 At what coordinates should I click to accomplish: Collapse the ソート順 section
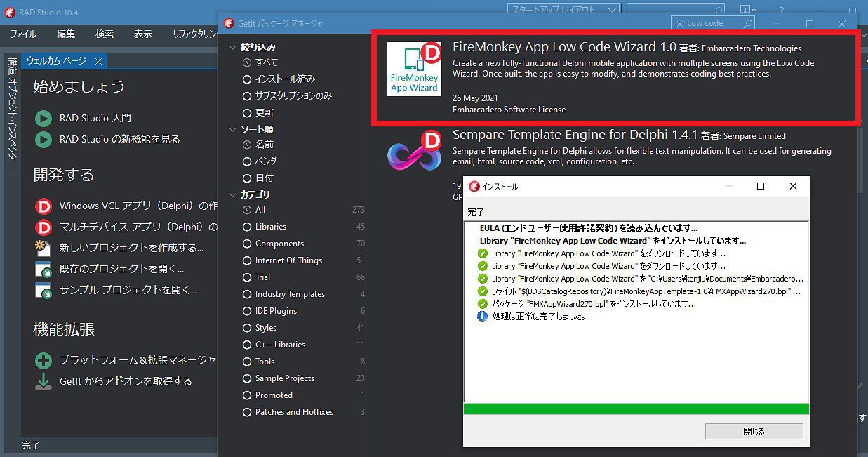click(234, 129)
